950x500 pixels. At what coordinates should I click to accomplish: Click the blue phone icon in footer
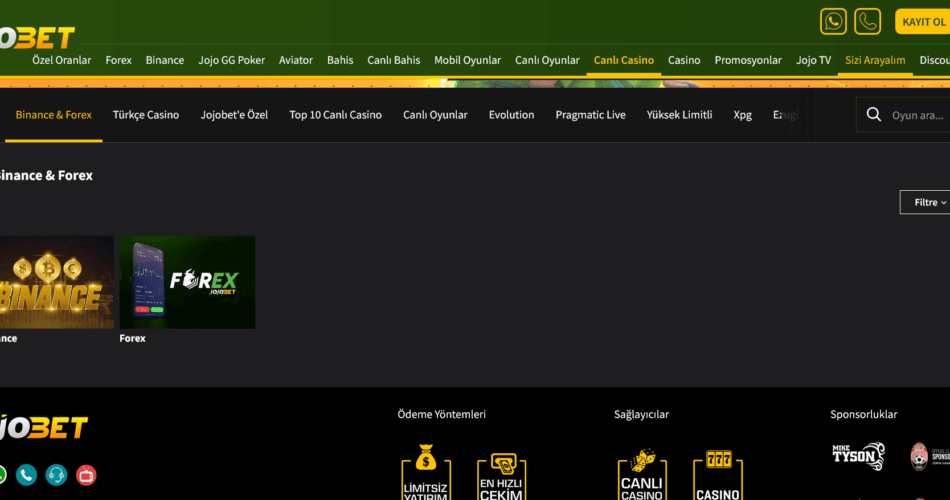click(26, 475)
